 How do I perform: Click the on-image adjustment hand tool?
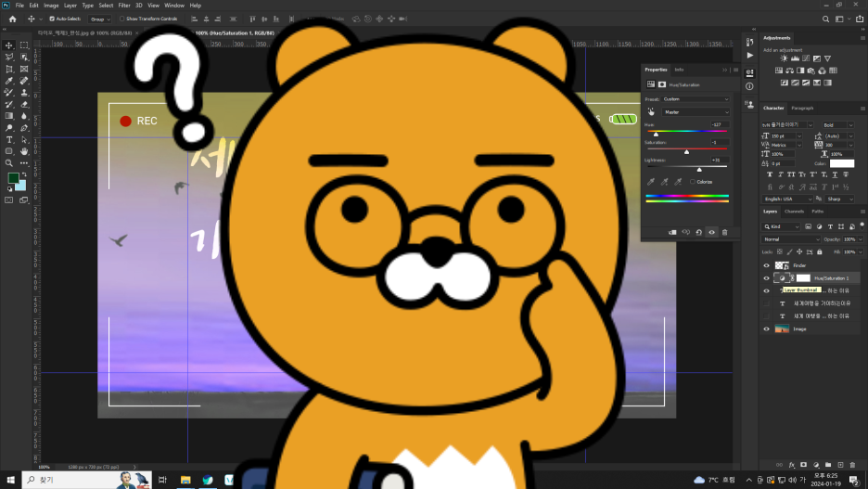pos(651,112)
